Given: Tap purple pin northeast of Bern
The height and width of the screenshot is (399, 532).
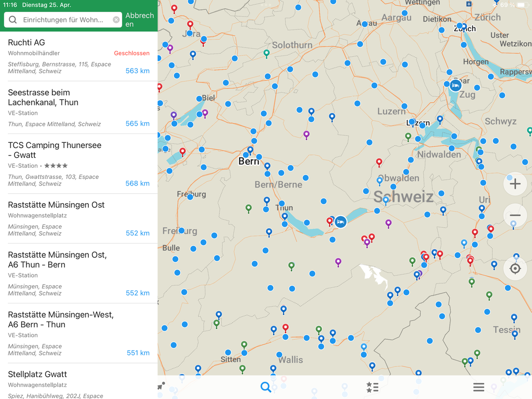Looking at the screenshot, I should click(x=307, y=135).
